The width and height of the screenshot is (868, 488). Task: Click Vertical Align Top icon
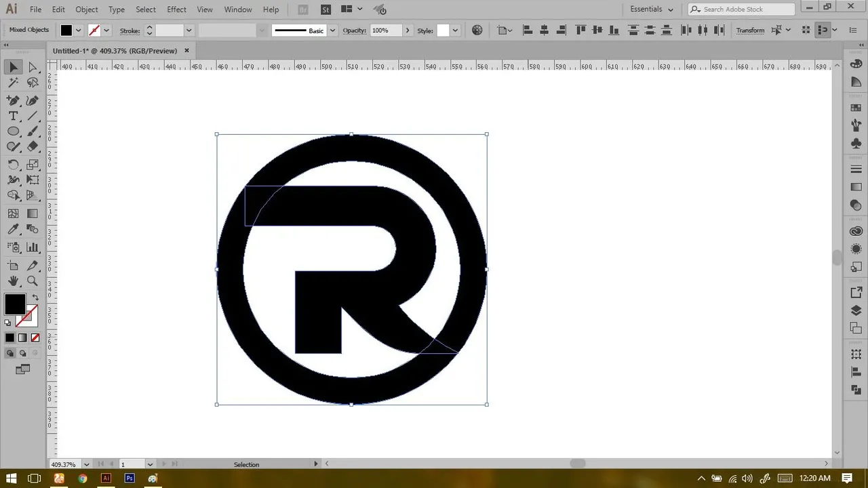point(580,30)
